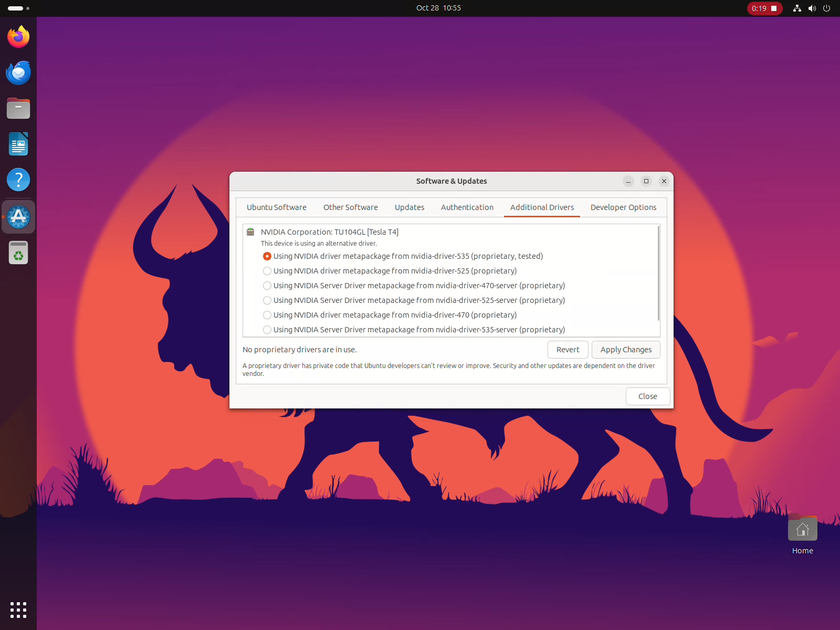The image size is (840, 630).
Task: Click 'No proprietary drivers are in use.' status
Action: (x=300, y=350)
